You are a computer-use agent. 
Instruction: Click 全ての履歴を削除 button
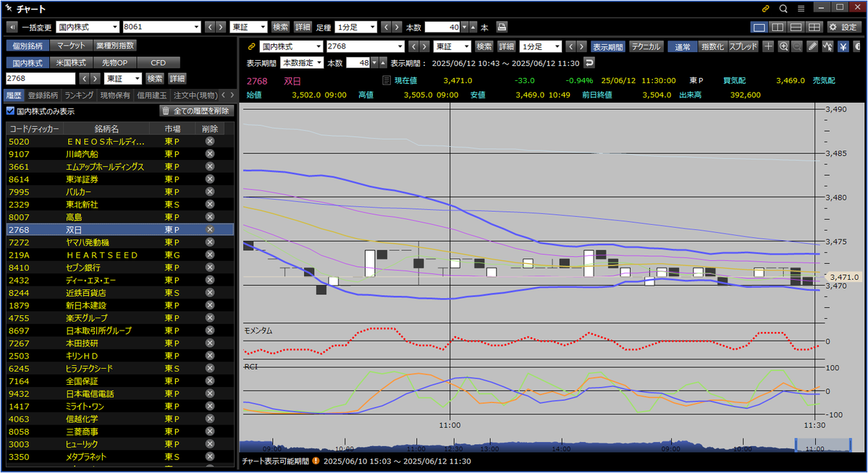[x=196, y=111]
